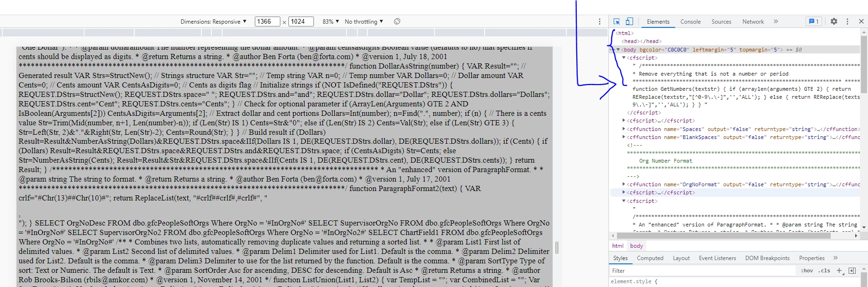This screenshot has height=287, width=868.
Task: Click the Elements panel vertical scrollbar
Action: 864,64
